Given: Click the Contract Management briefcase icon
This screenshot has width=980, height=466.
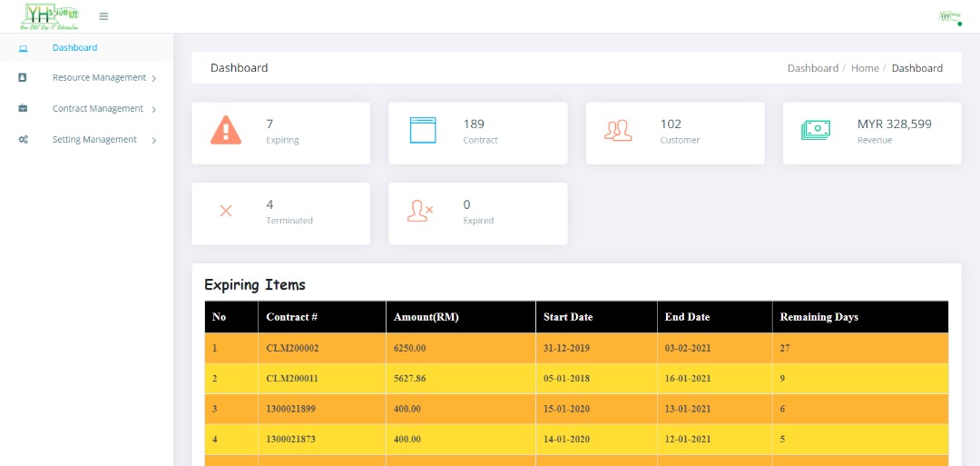Looking at the screenshot, I should click(x=23, y=109).
